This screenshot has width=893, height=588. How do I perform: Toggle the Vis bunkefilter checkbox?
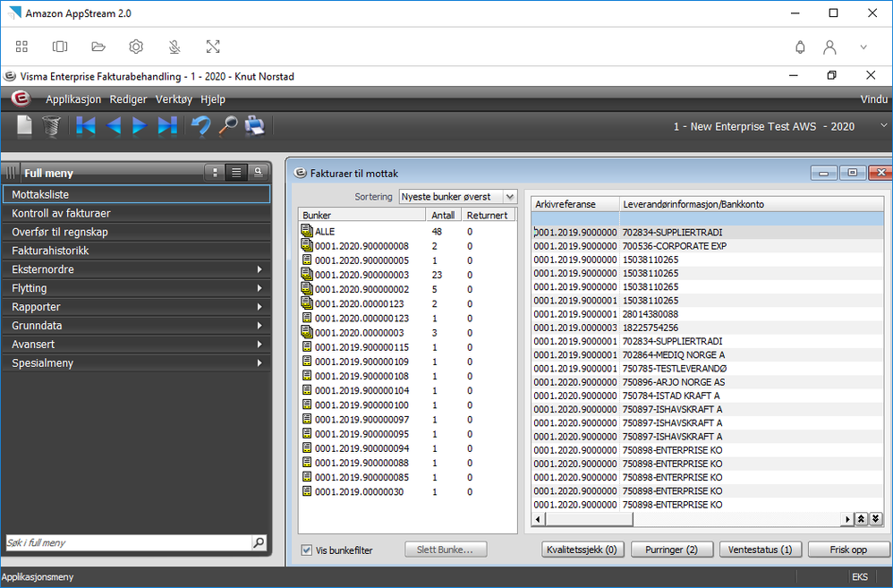point(306,550)
